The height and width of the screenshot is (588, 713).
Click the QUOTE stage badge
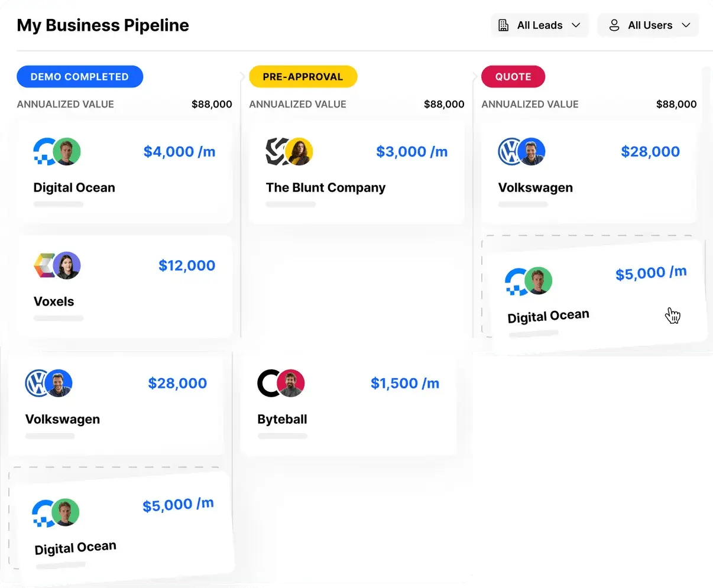pyautogui.click(x=513, y=76)
